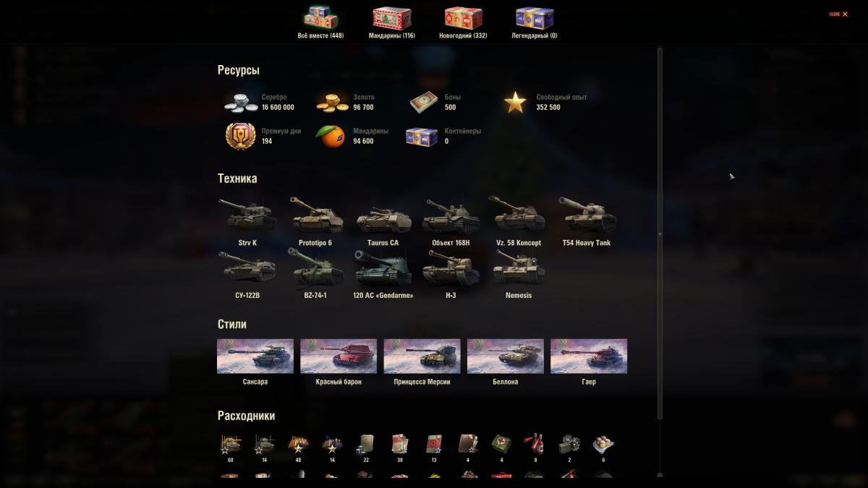Click the crew group icon with count 14
This screenshot has width=868, height=488.
coord(332,444)
